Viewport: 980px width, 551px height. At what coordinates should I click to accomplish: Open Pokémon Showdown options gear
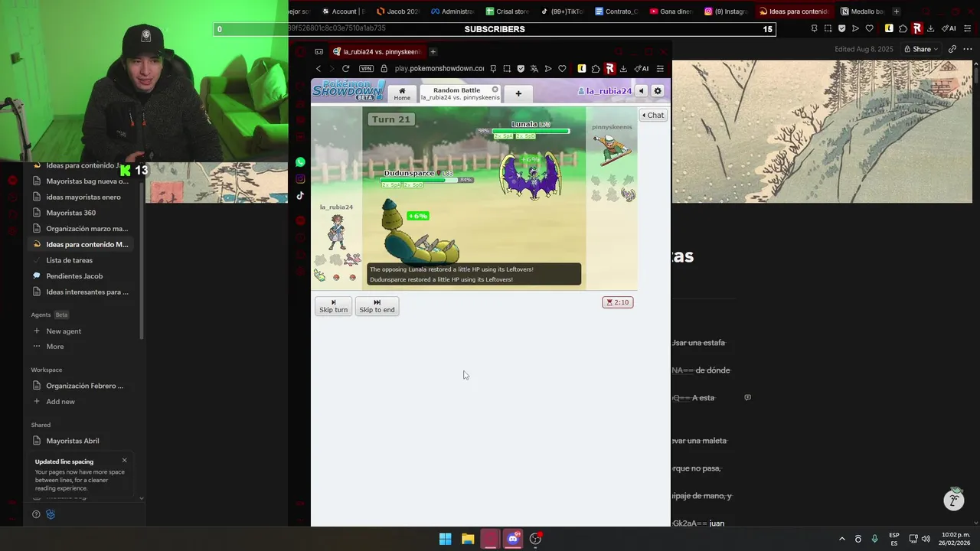point(657,91)
